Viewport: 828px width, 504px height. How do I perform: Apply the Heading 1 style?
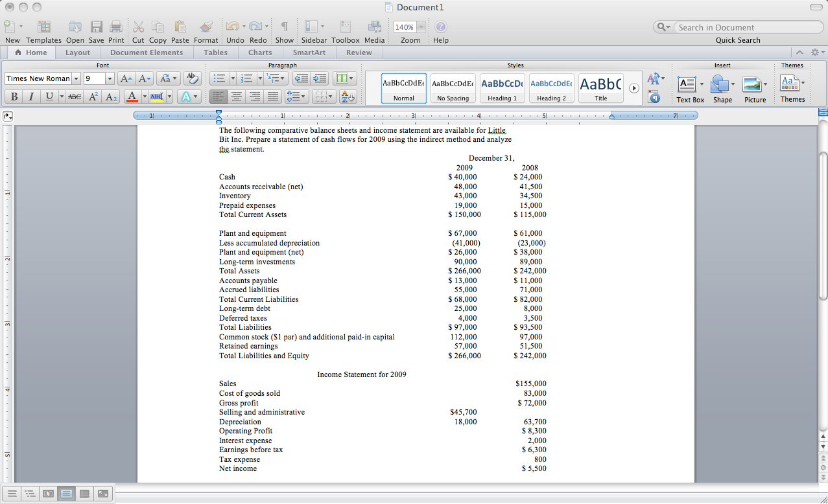click(x=503, y=88)
